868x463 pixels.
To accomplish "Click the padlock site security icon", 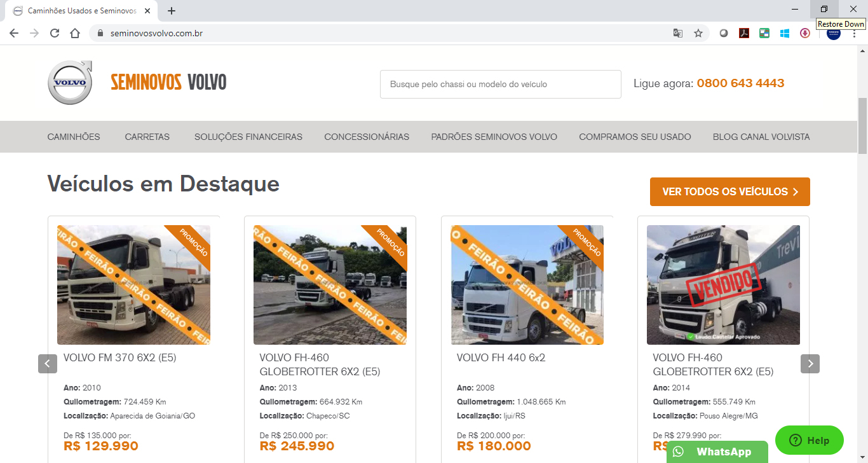I will 100,33.
